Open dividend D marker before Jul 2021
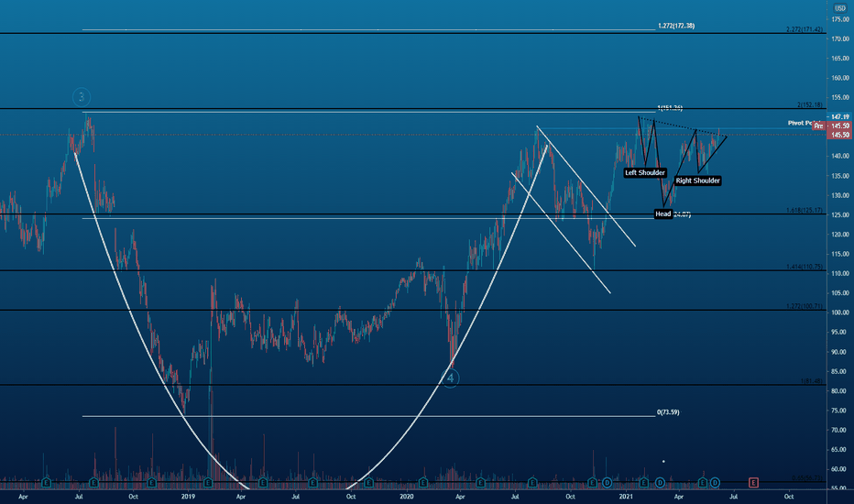This screenshot has height=504, width=854. 715,483
